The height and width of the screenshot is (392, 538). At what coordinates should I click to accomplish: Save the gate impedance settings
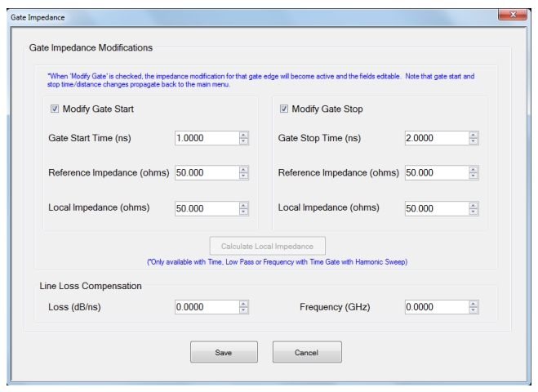225,353
